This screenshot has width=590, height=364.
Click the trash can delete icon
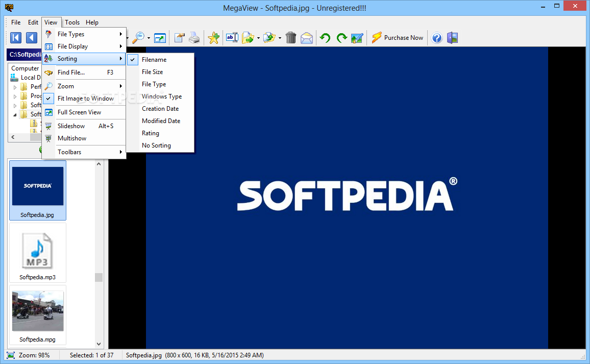click(x=290, y=38)
